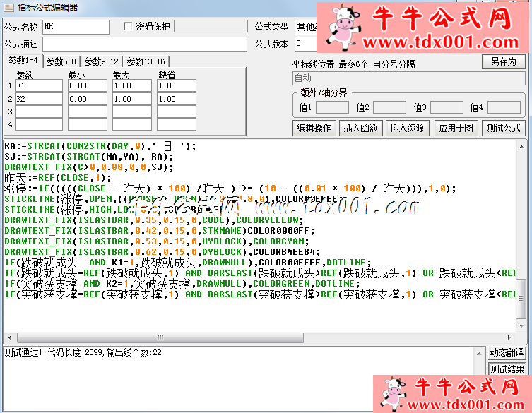Click the code line starting with SJ:=STRCAT
The image size is (532, 413).
coord(89,157)
